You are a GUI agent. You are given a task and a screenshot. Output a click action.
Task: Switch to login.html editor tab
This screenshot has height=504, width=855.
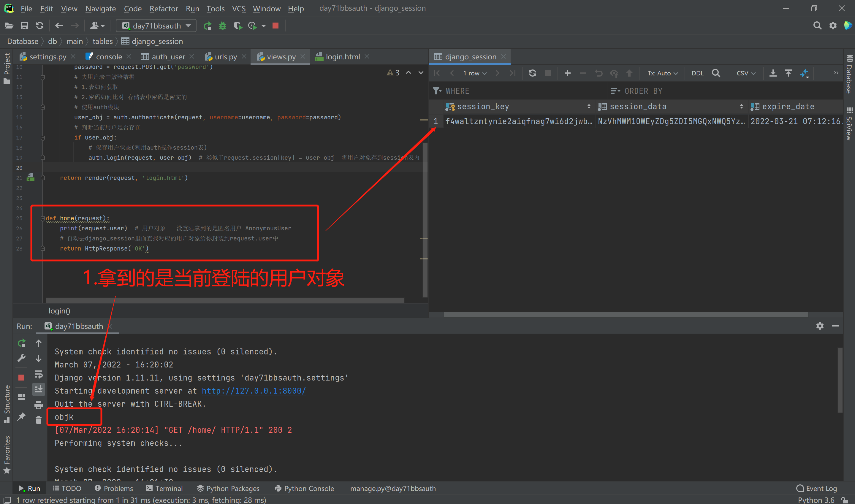[x=343, y=57]
